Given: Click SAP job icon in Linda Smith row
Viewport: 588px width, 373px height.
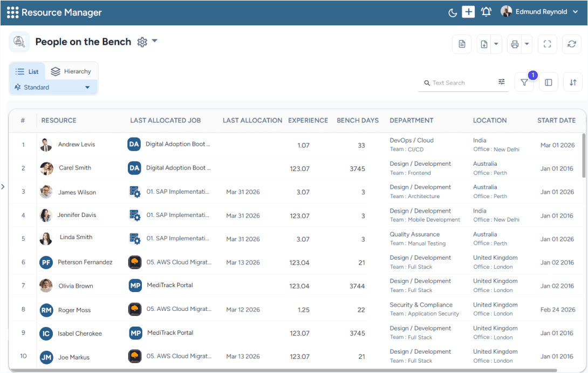Looking at the screenshot, I should (135, 239).
